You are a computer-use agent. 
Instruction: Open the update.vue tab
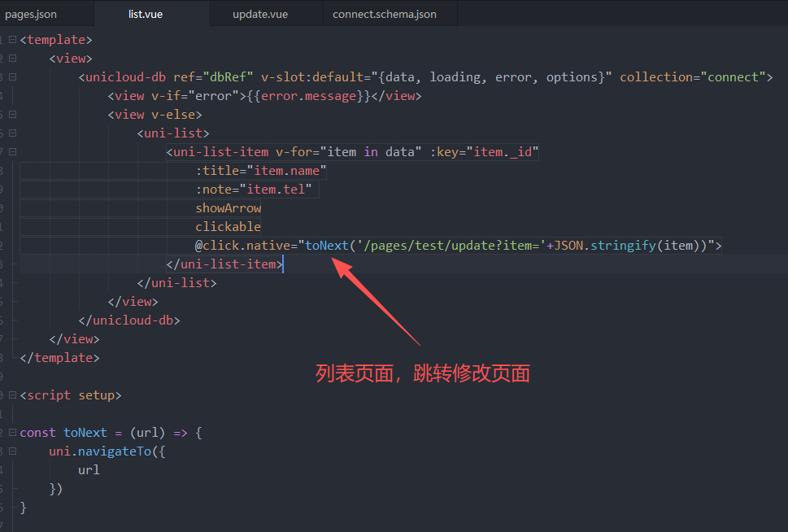click(259, 14)
